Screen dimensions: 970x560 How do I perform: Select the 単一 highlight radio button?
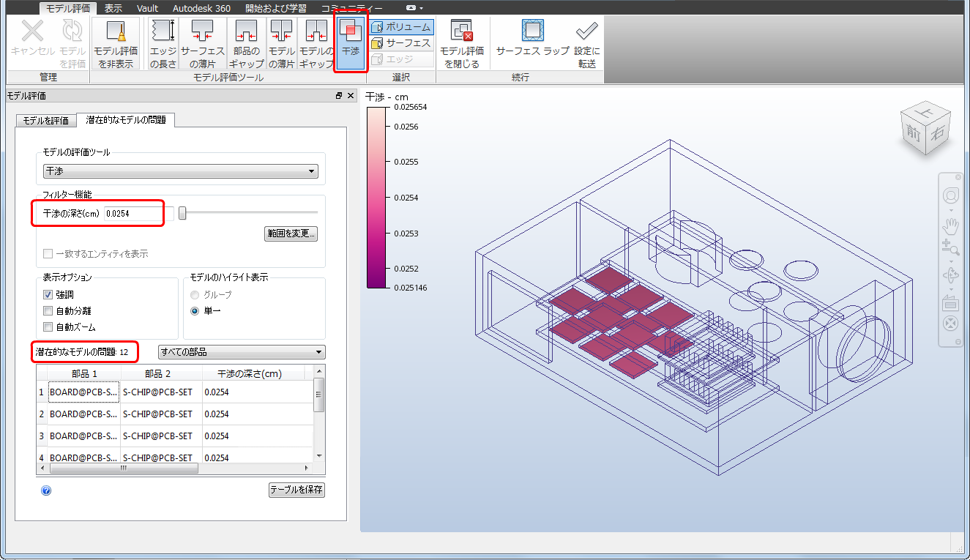point(195,311)
